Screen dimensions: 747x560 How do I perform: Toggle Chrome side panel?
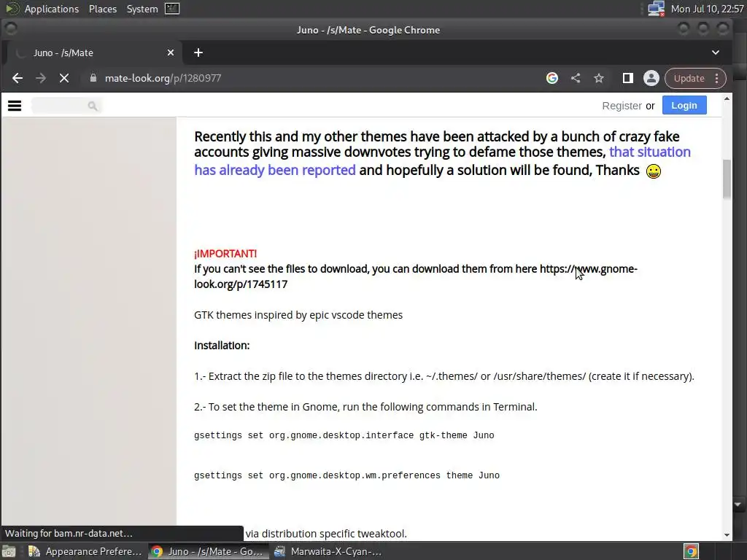pos(628,78)
